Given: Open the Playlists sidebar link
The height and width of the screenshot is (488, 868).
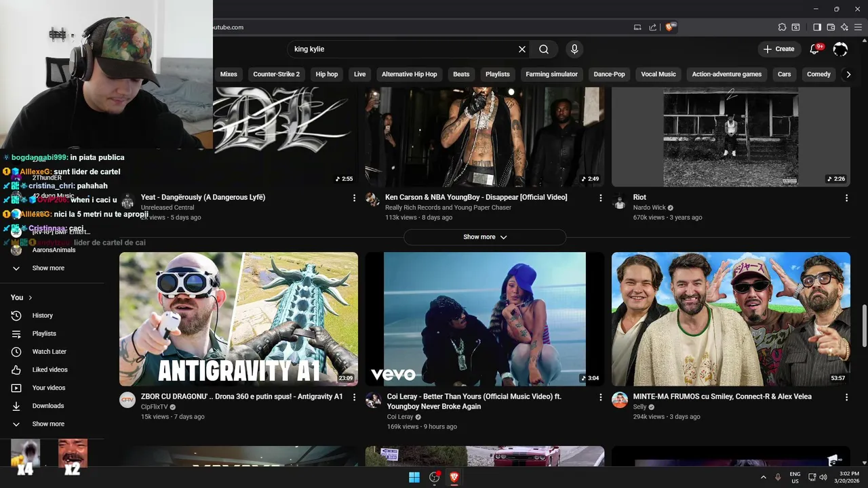Looking at the screenshot, I should click(44, 334).
